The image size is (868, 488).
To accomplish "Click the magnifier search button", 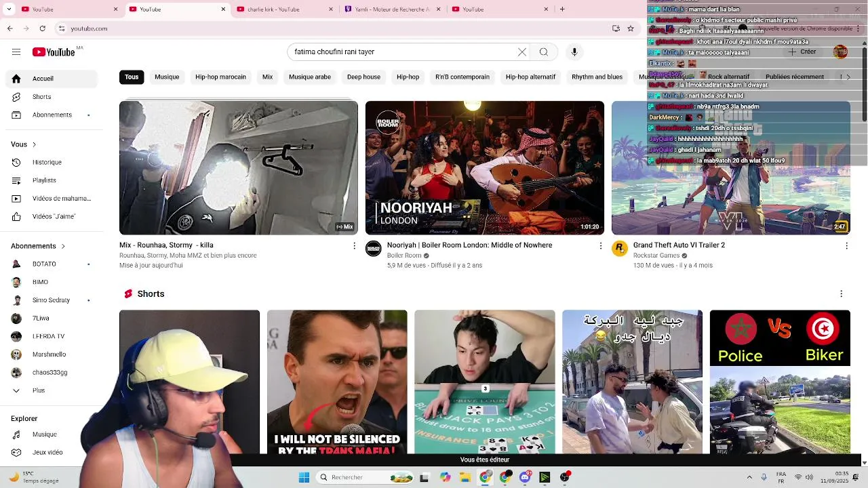I will pyautogui.click(x=544, y=52).
